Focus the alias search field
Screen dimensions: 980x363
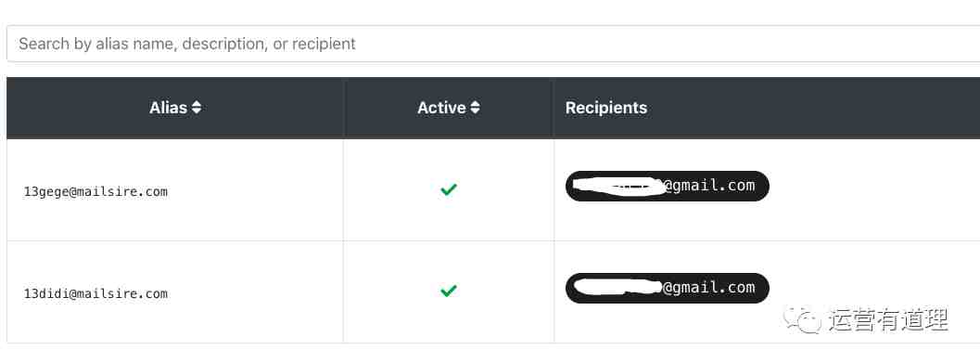(x=493, y=44)
